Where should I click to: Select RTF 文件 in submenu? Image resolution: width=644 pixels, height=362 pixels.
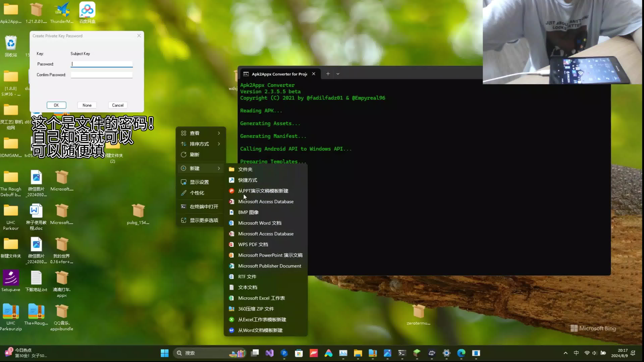(265, 277)
